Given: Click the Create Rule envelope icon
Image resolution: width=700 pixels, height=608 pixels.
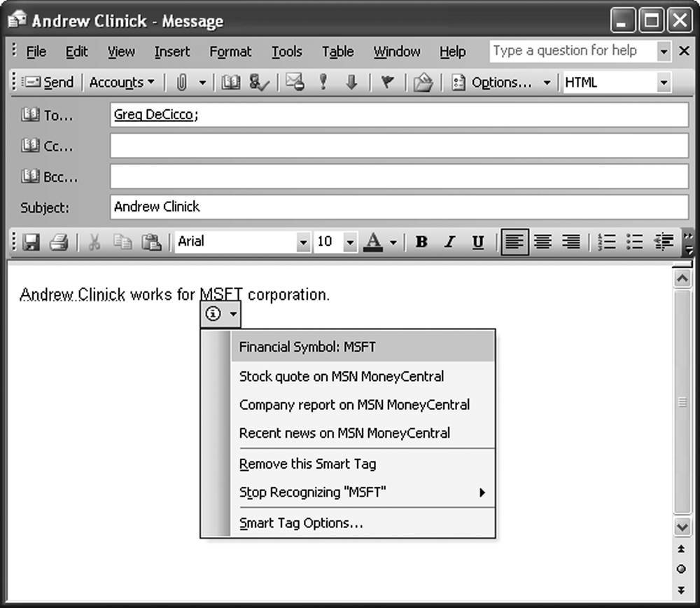Looking at the screenshot, I should (x=423, y=83).
